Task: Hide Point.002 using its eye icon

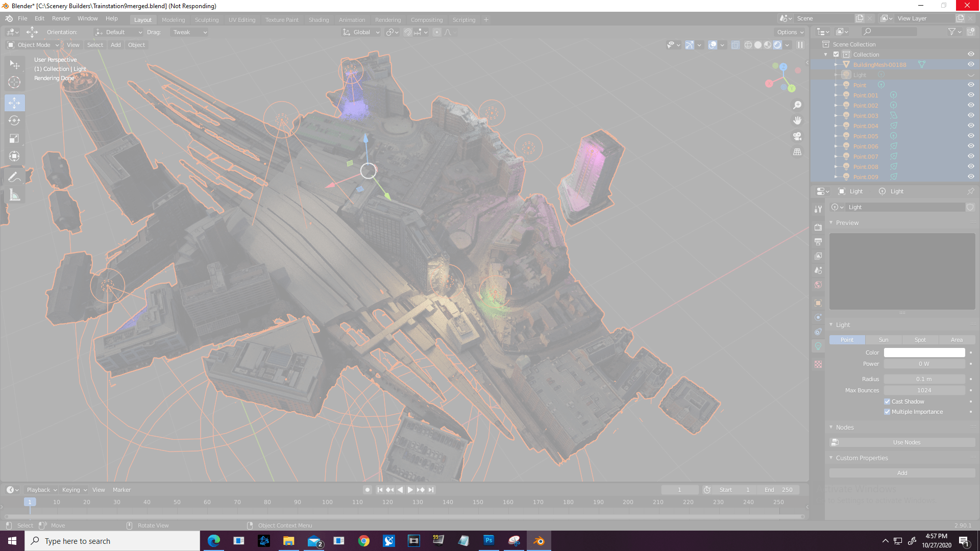Action: click(971, 106)
